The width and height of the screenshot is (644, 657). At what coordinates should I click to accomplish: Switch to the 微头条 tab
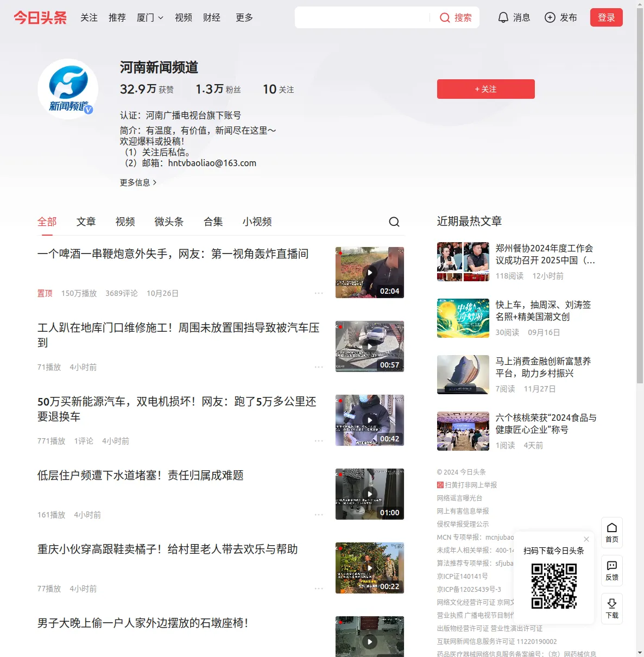coord(169,222)
